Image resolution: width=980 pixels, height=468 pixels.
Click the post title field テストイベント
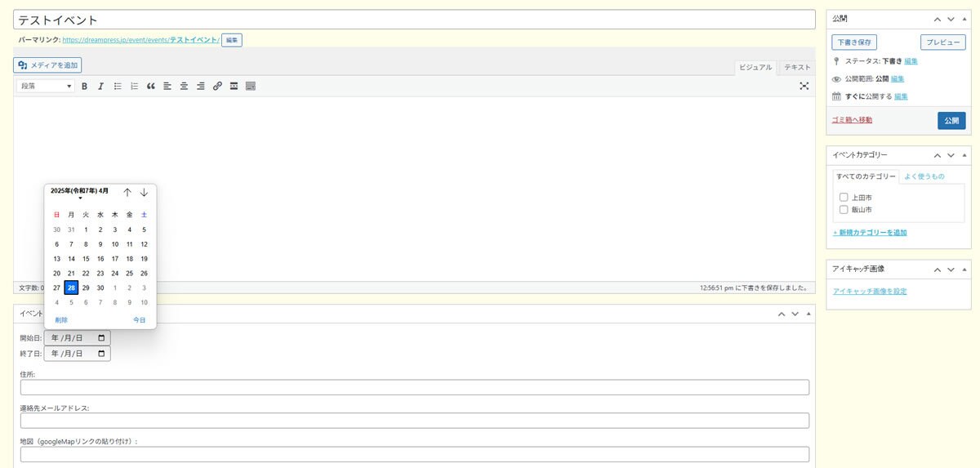[415, 20]
